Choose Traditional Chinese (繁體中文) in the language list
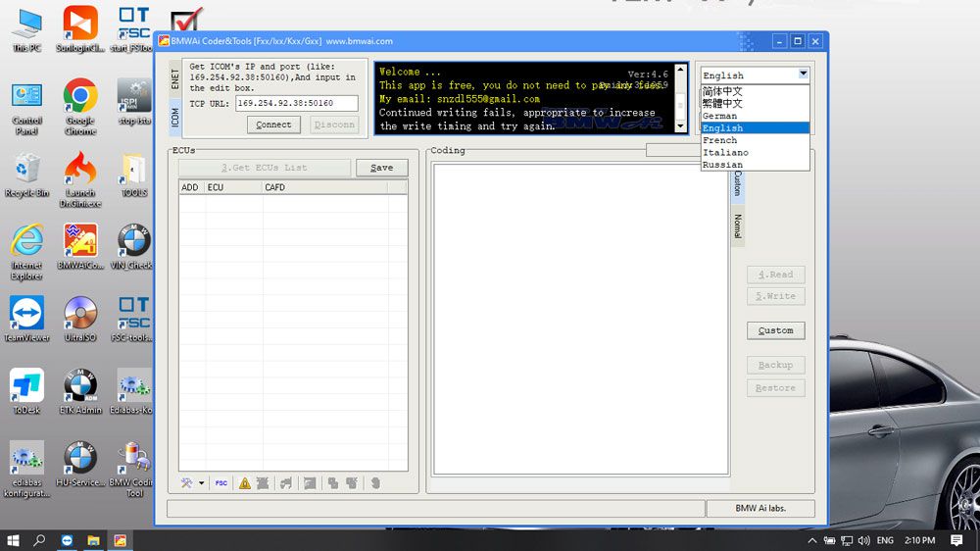Screen dimensions: 980x551 tap(755, 104)
